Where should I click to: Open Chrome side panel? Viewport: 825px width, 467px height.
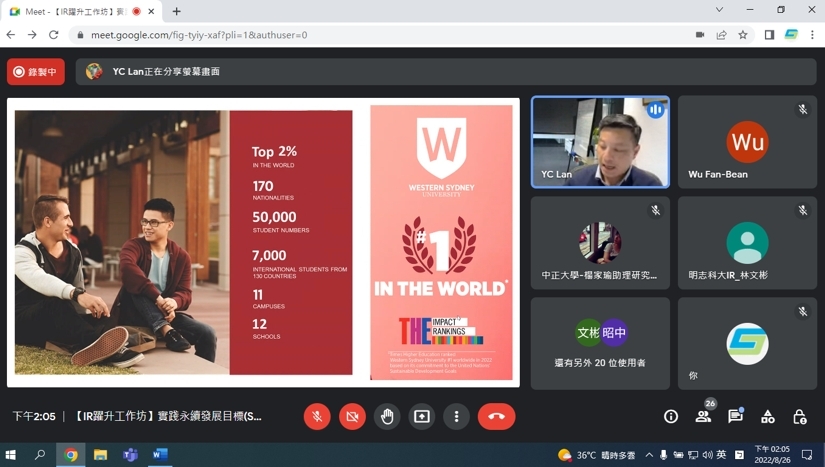(x=769, y=35)
